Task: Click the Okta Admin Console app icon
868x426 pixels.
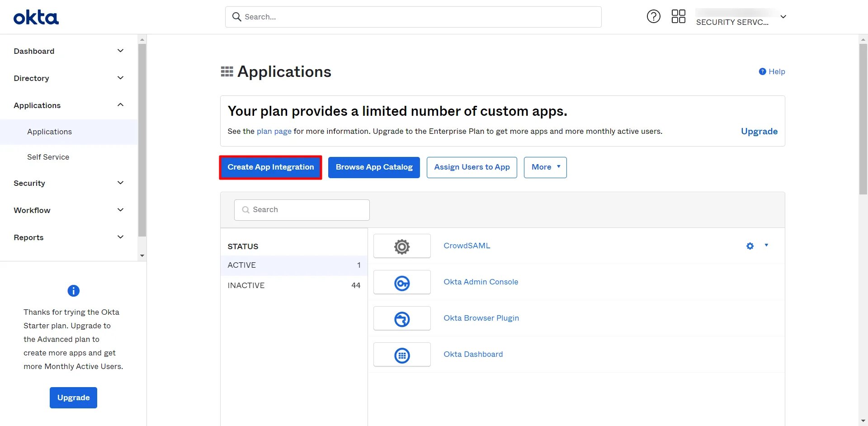Action: [401, 282]
